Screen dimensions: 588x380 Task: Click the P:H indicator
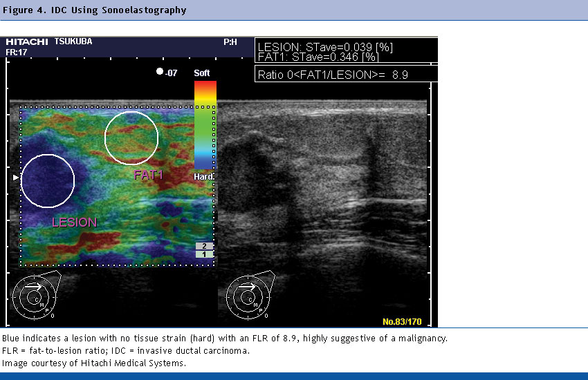click(x=230, y=42)
